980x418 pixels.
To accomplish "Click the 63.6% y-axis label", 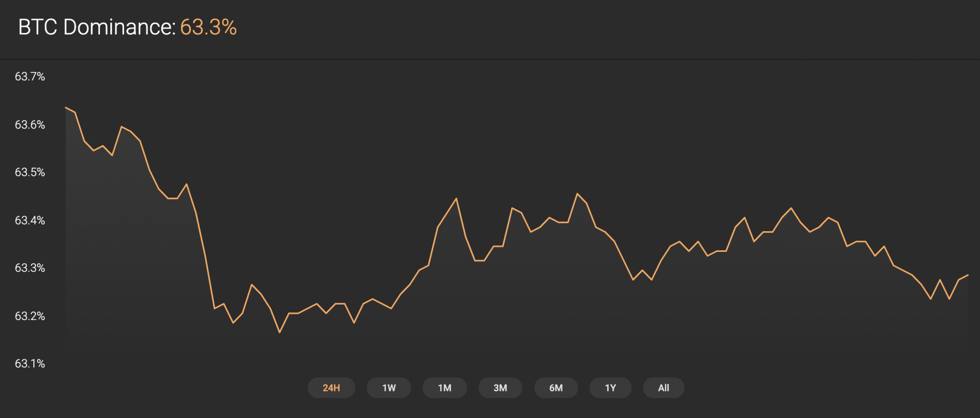I will click(x=30, y=124).
